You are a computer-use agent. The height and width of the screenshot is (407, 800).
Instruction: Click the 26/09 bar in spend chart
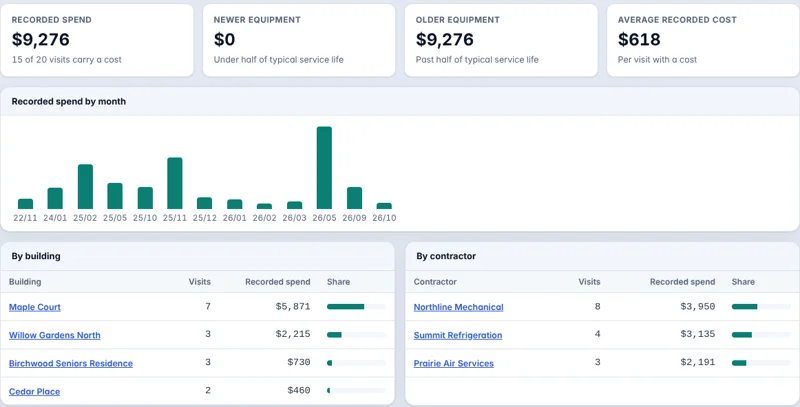(x=355, y=198)
